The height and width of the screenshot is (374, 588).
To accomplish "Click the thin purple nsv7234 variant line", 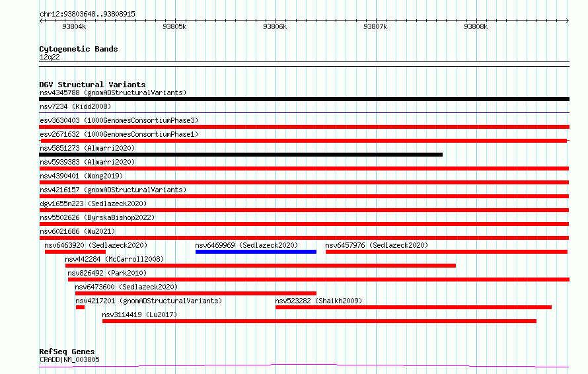I will point(304,112).
